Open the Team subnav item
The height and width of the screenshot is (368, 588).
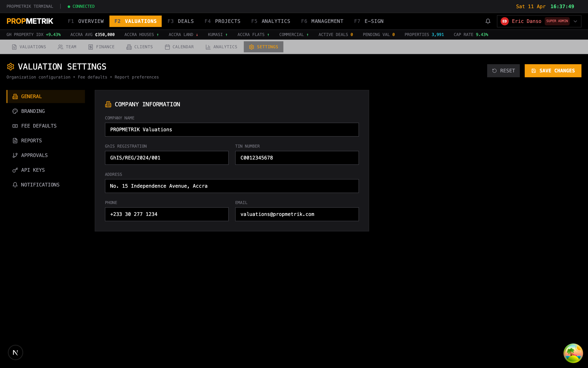(x=67, y=47)
